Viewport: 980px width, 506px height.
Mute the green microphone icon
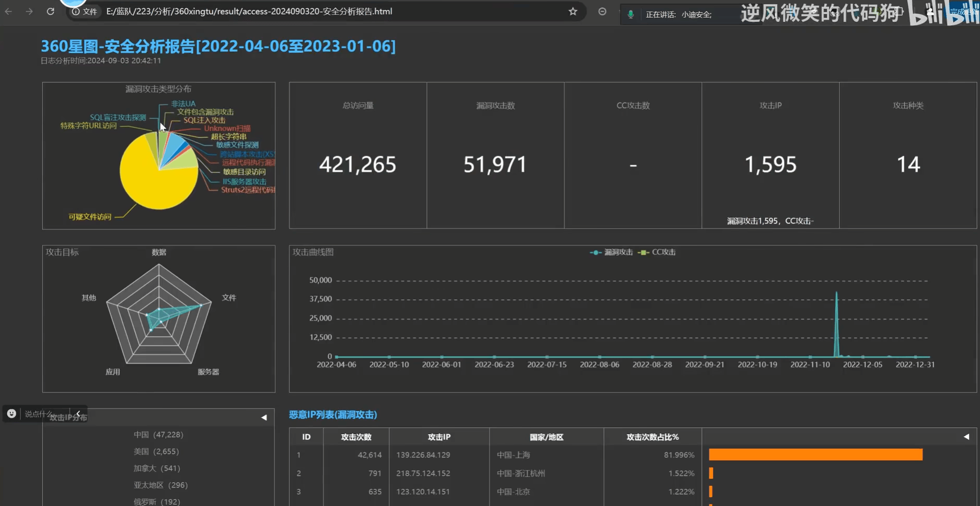[x=631, y=14]
